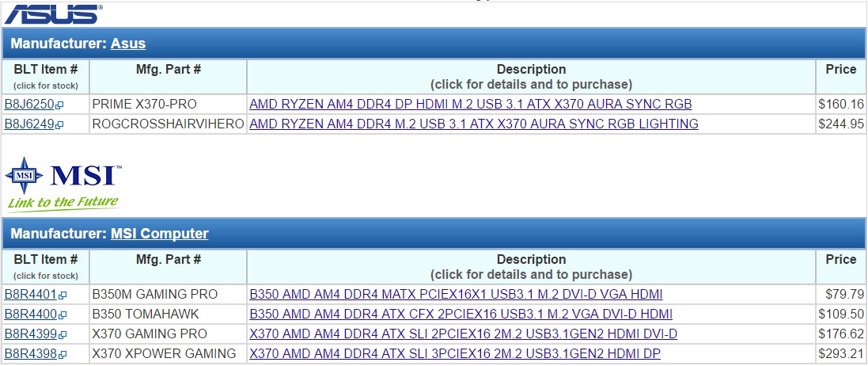Open popup icon beside B8R4399
The width and height of the screenshot is (868, 366).
click(x=59, y=334)
